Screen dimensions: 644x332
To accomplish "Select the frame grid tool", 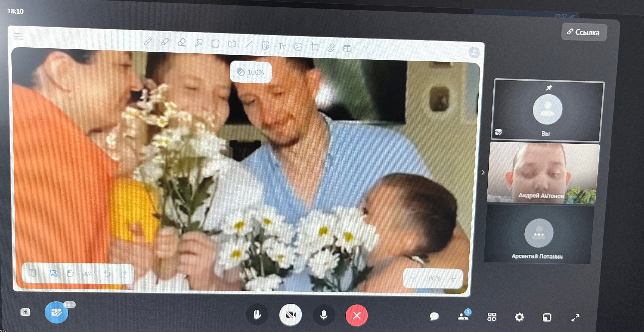I will (x=314, y=47).
